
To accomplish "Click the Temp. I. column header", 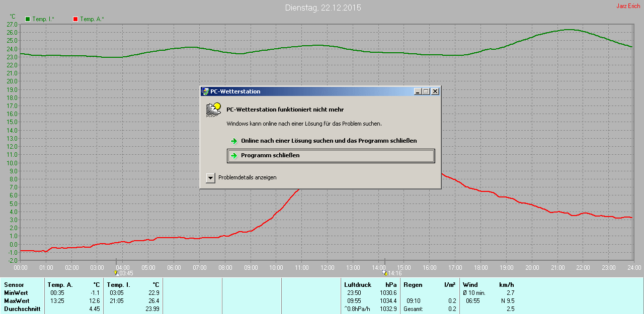I will 119,285.
